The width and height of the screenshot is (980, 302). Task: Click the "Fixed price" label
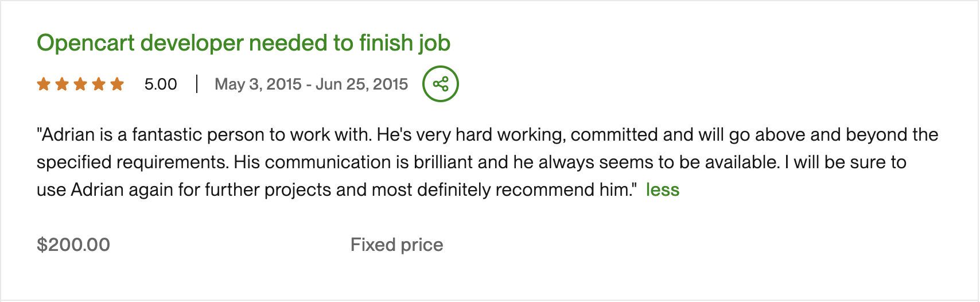pyautogui.click(x=396, y=245)
